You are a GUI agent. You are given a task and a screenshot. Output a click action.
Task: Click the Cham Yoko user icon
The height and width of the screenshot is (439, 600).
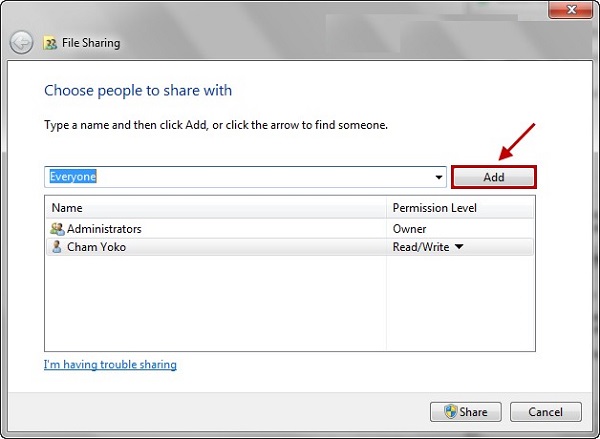[x=57, y=247]
